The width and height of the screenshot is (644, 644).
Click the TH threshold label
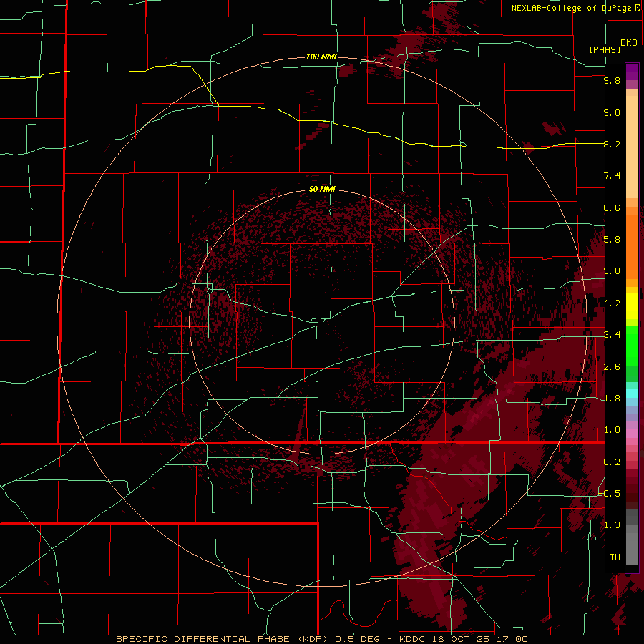point(615,557)
